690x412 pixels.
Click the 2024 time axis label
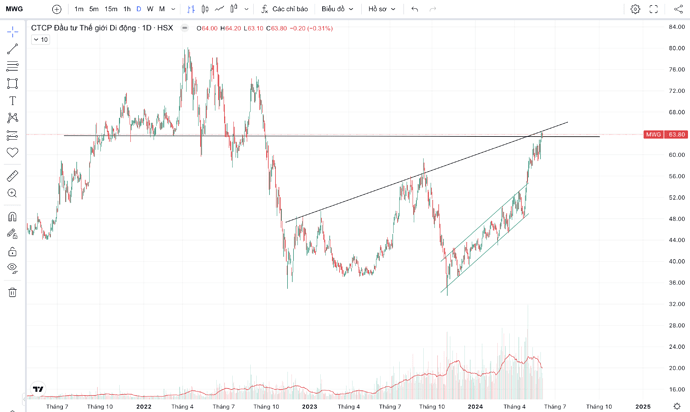(475, 406)
